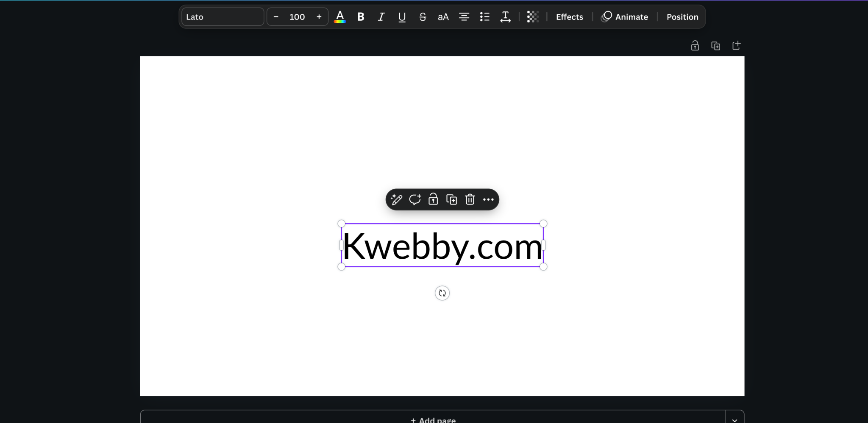868x423 pixels.
Task: Select the magic edit wand tool
Action: tap(397, 199)
